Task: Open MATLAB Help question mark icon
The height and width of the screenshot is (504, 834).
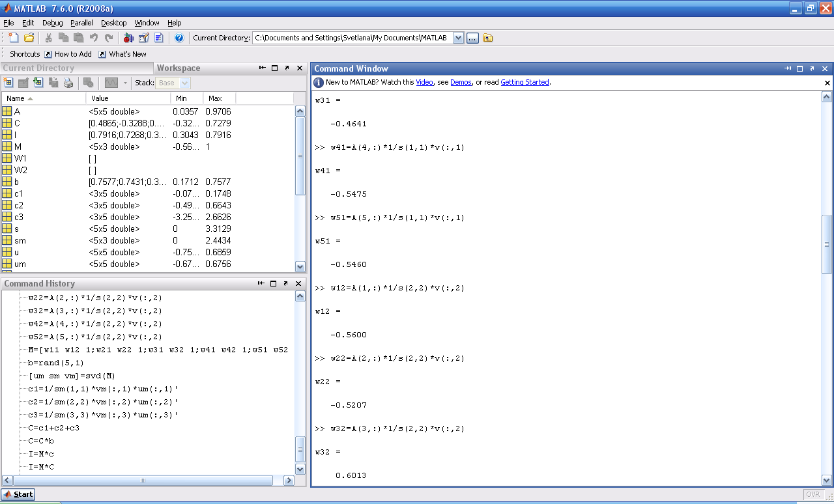Action: pos(179,38)
